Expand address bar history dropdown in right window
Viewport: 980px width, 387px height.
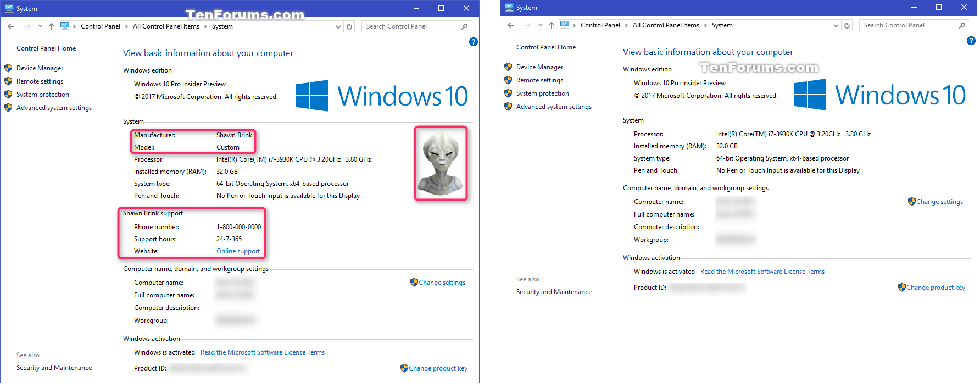[x=836, y=25]
